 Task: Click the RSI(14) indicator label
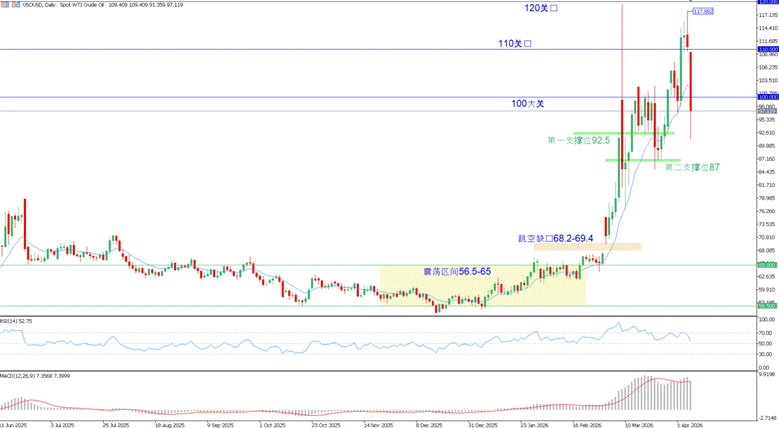coord(18,321)
